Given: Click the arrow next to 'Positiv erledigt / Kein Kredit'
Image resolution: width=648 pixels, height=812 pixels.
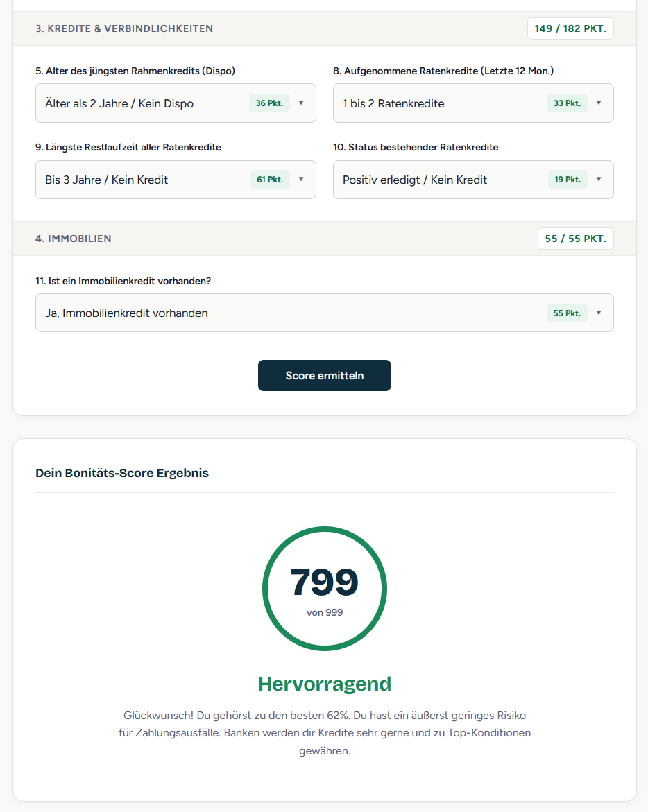Looking at the screenshot, I should (x=598, y=179).
